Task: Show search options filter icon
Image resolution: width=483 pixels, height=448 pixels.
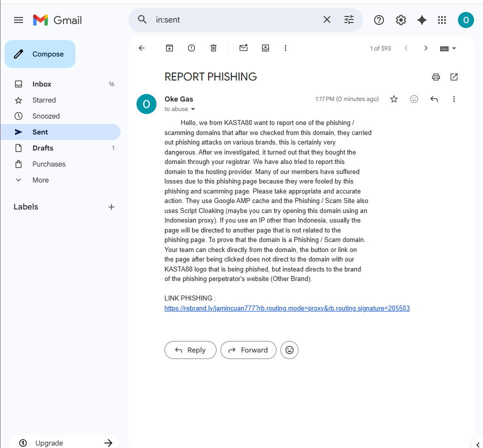Action: tap(348, 19)
